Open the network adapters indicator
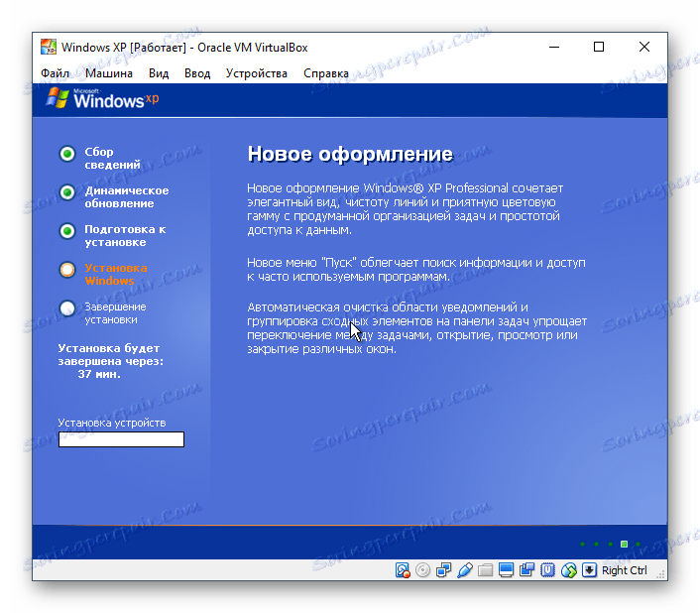The height and width of the screenshot is (613, 700). pos(443,570)
